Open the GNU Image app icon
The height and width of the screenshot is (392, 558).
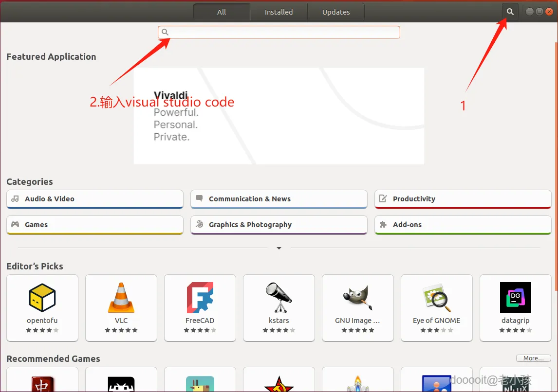click(x=358, y=297)
